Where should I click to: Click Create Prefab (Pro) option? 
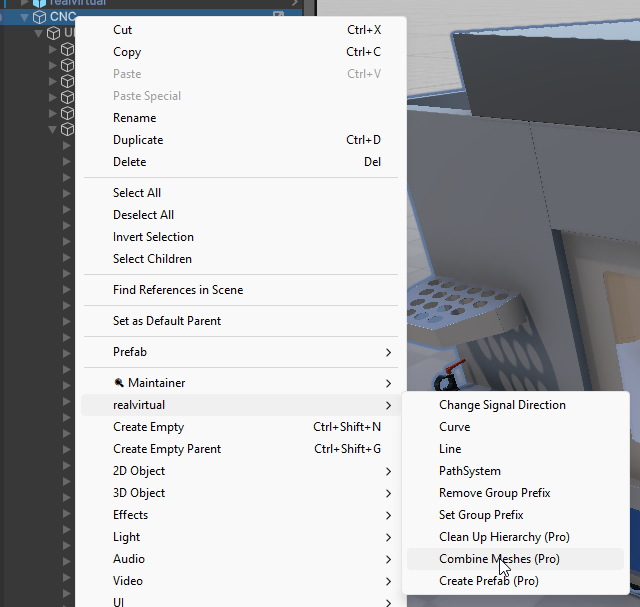pyautogui.click(x=489, y=581)
